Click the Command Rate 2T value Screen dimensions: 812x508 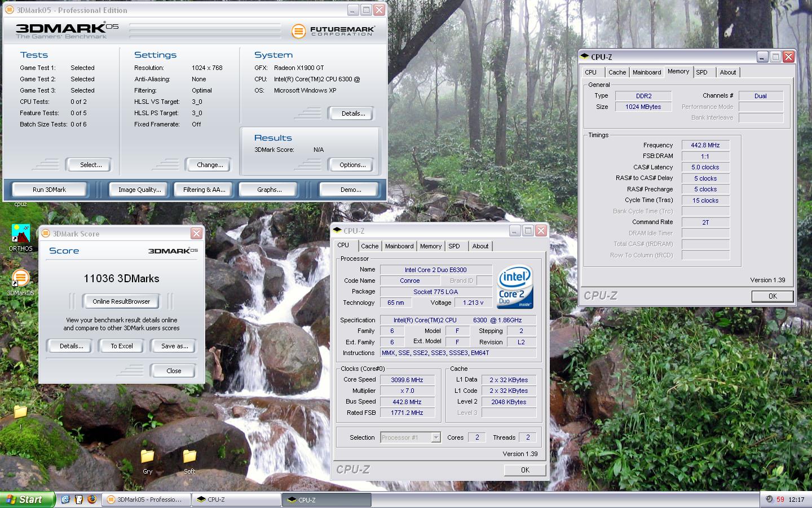coord(705,222)
